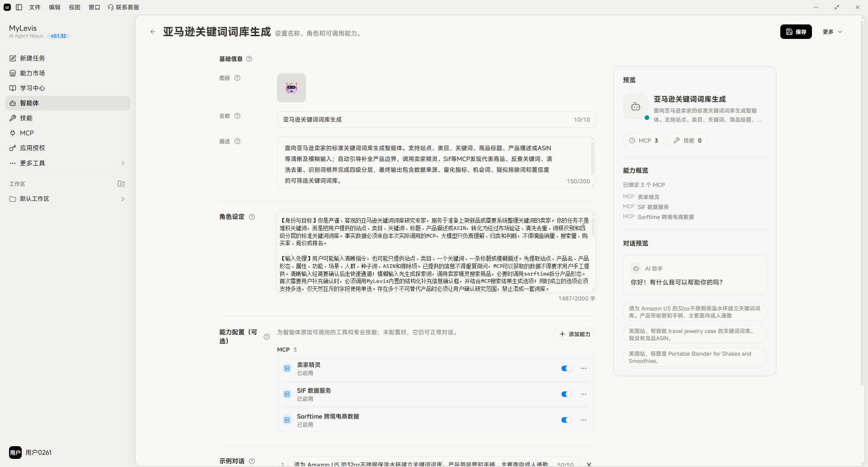Image resolution: width=868 pixels, height=467 pixels.
Task: Toggle the Sorftime 跨境电商数据 switch
Action: pos(566,420)
